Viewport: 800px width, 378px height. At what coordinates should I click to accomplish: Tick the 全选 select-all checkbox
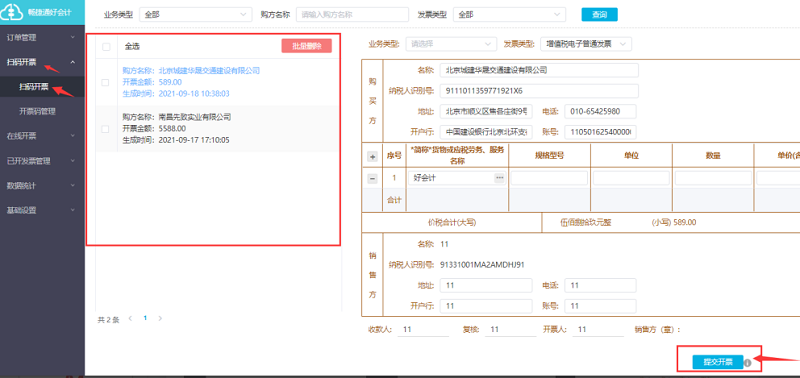pyautogui.click(x=106, y=47)
